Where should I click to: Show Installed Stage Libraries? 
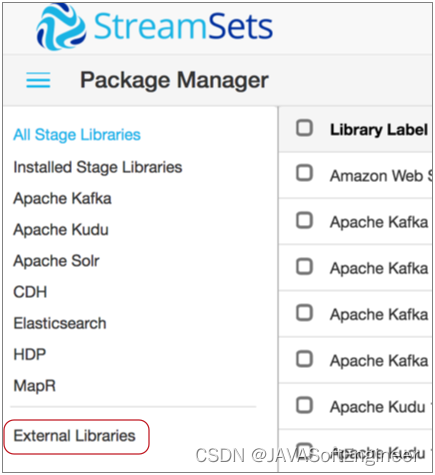pos(98,167)
